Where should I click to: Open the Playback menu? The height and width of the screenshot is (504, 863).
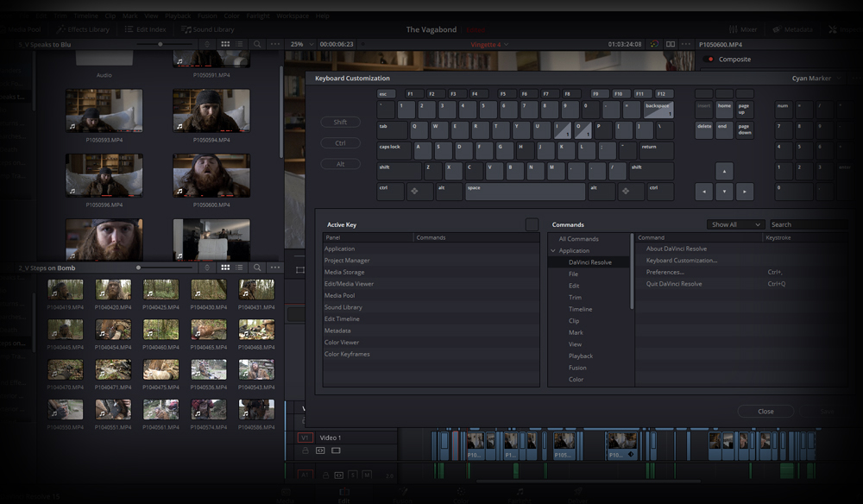point(178,15)
